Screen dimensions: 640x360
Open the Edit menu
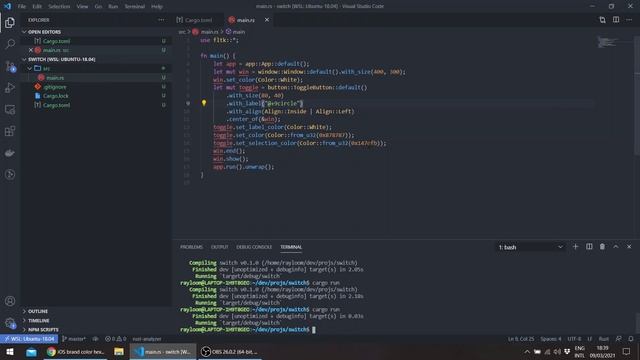pyautogui.click(x=37, y=7)
